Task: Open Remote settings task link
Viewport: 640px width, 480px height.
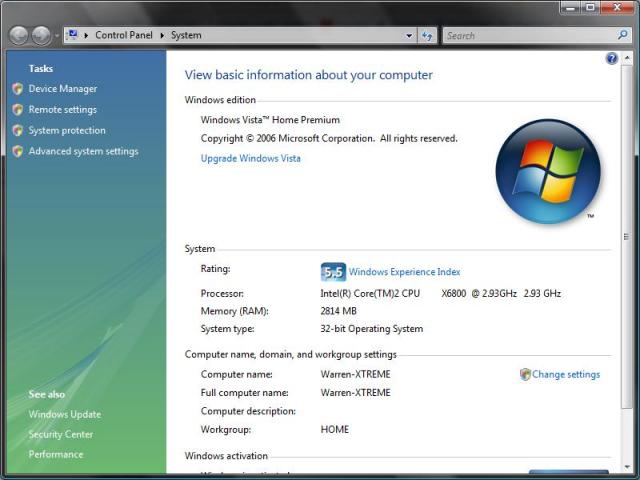Action: pos(62,109)
